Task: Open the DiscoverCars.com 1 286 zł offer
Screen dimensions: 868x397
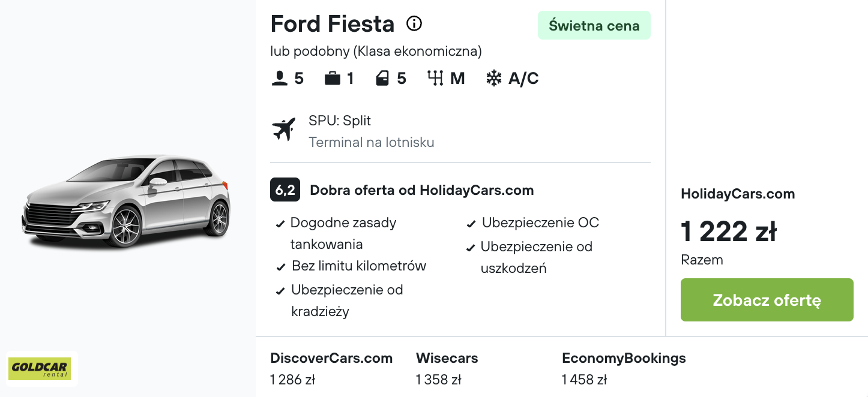Action: point(331,368)
